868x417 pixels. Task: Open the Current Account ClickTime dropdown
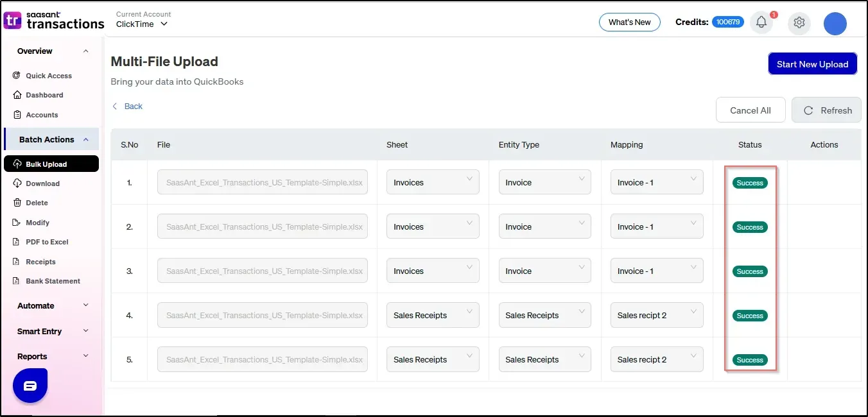[x=142, y=24]
